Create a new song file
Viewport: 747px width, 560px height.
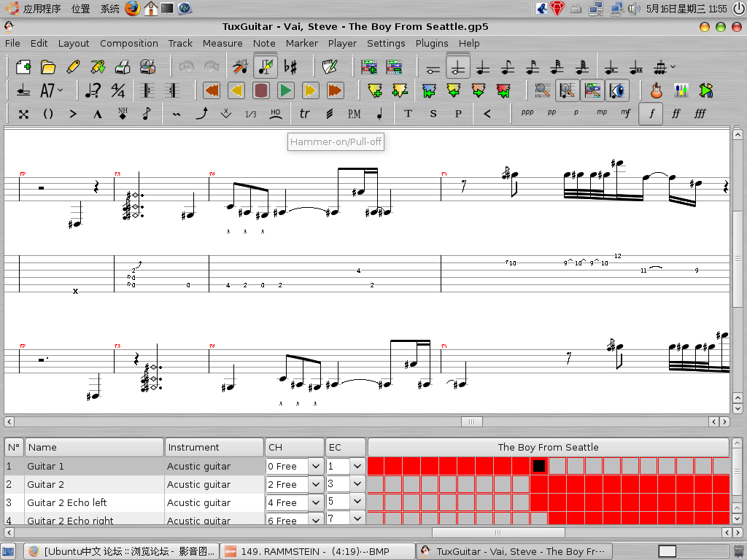[x=23, y=66]
